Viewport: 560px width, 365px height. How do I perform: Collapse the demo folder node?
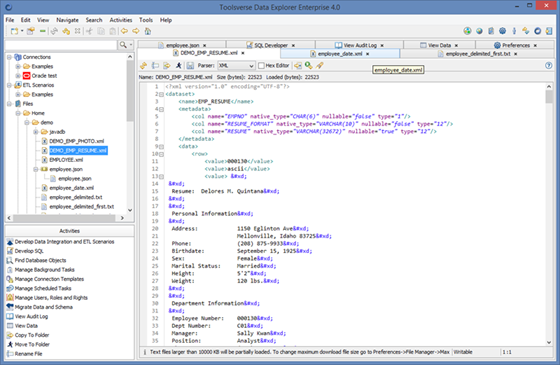tap(27, 122)
